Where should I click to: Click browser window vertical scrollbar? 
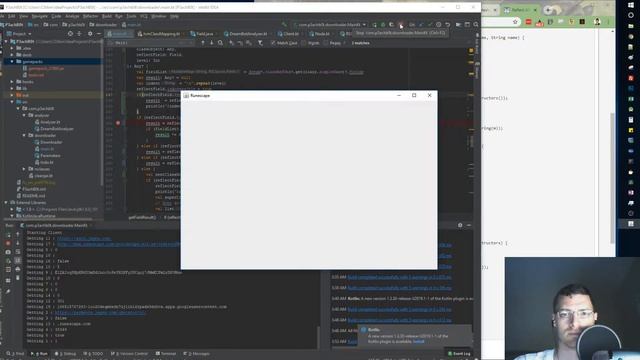point(612,178)
